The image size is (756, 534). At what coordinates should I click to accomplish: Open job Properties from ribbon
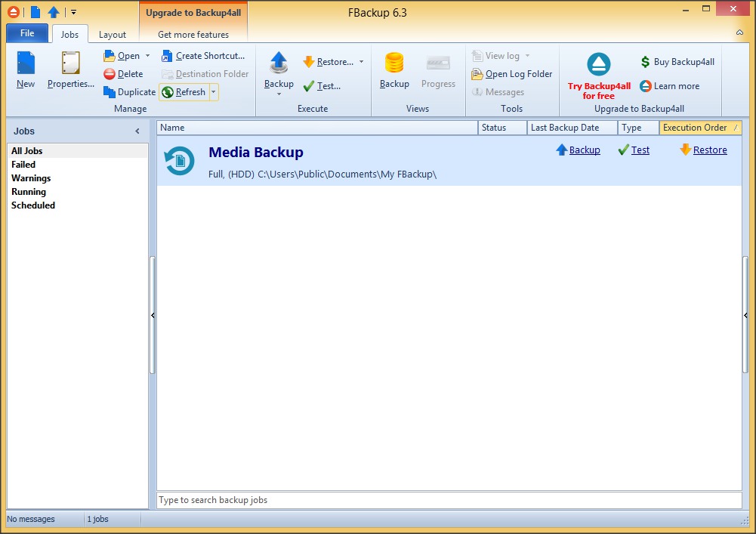[70, 70]
